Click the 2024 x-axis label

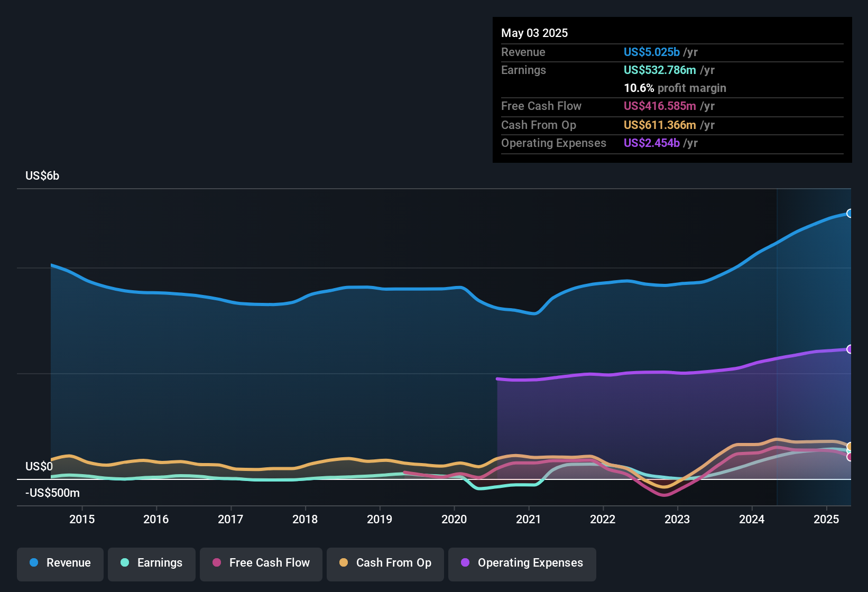coord(752,520)
